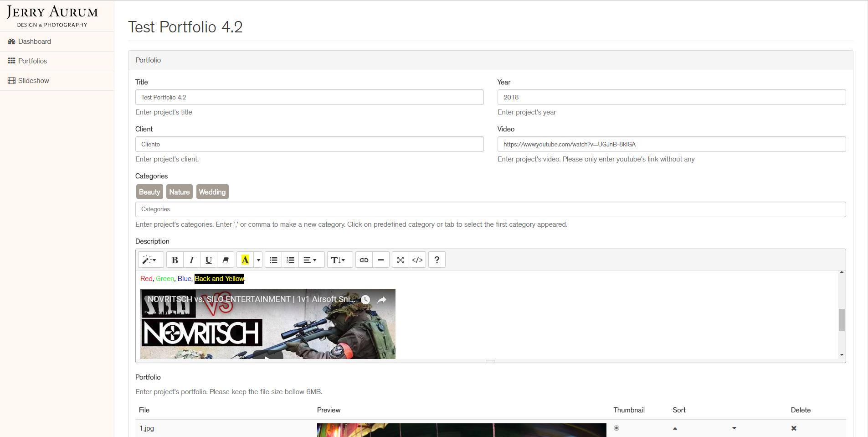
Task: Toggle code view in editor
Action: tap(417, 260)
